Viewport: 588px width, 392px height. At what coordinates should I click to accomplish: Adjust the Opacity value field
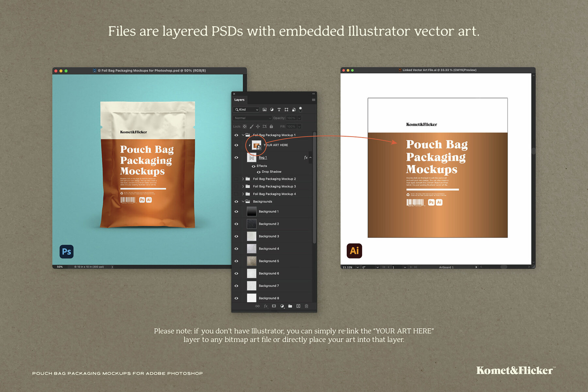291,118
